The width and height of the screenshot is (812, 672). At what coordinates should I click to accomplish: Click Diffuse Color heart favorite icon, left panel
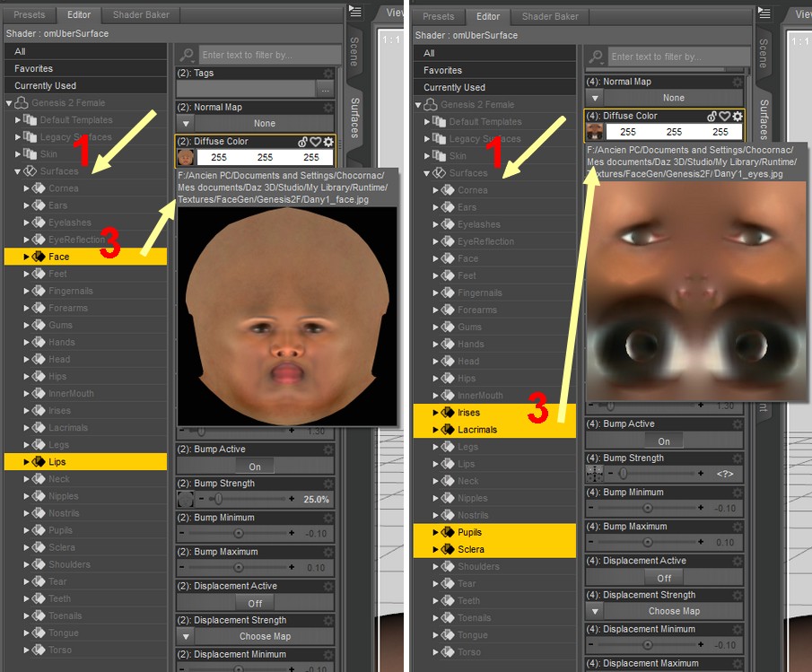(315, 142)
